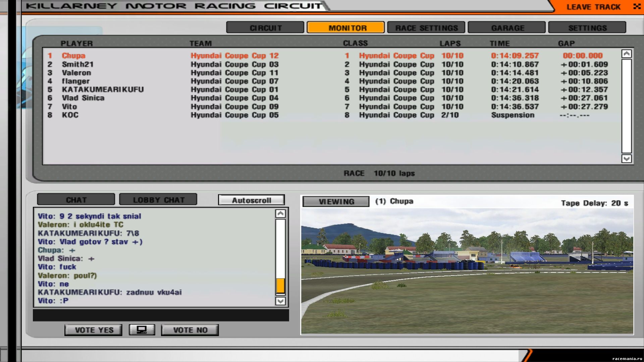Click results list scroll down arrow
644x362 pixels.
pyautogui.click(x=627, y=159)
